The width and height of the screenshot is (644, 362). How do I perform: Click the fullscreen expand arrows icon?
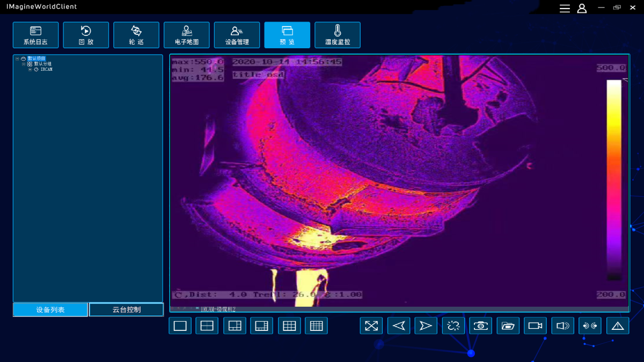pyautogui.click(x=371, y=326)
